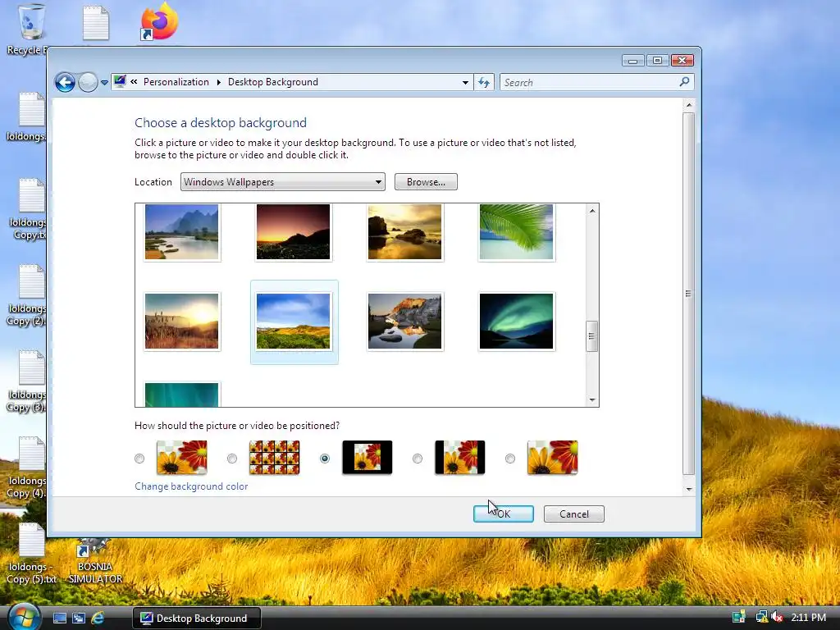The height and width of the screenshot is (630, 840).
Task: Click the window scroll up arrow
Action: tap(689, 105)
